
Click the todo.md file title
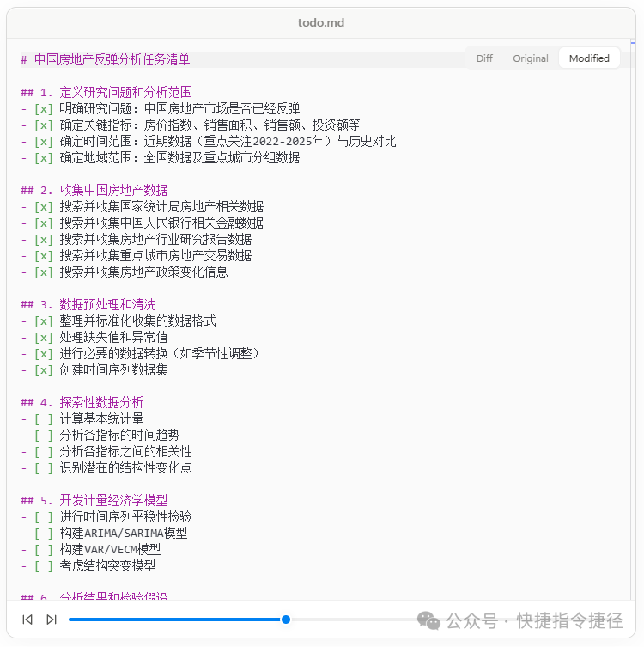(x=321, y=22)
